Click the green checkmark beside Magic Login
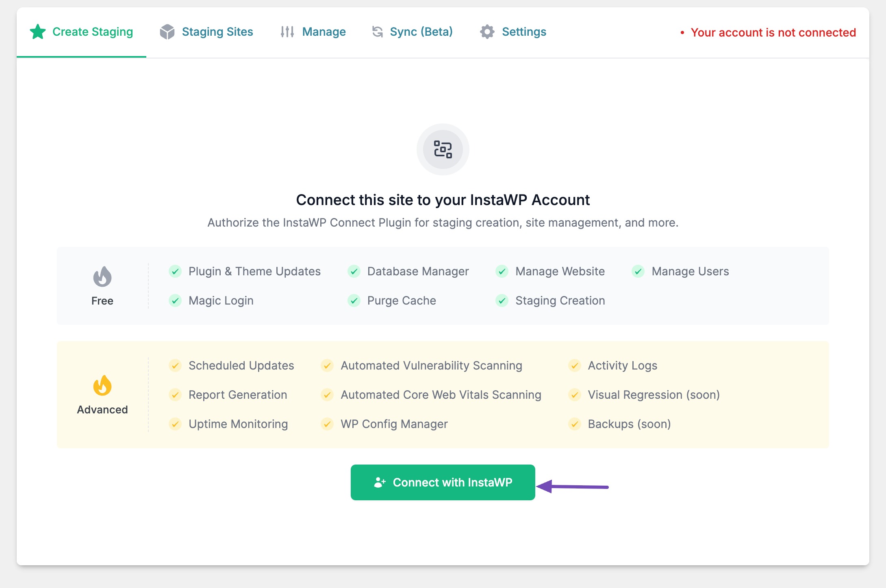This screenshot has width=886, height=588. [175, 300]
